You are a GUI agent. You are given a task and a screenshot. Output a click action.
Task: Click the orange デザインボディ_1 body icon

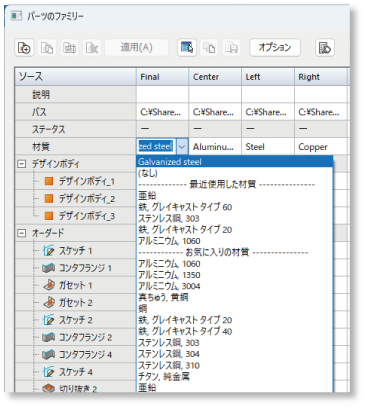tap(49, 181)
